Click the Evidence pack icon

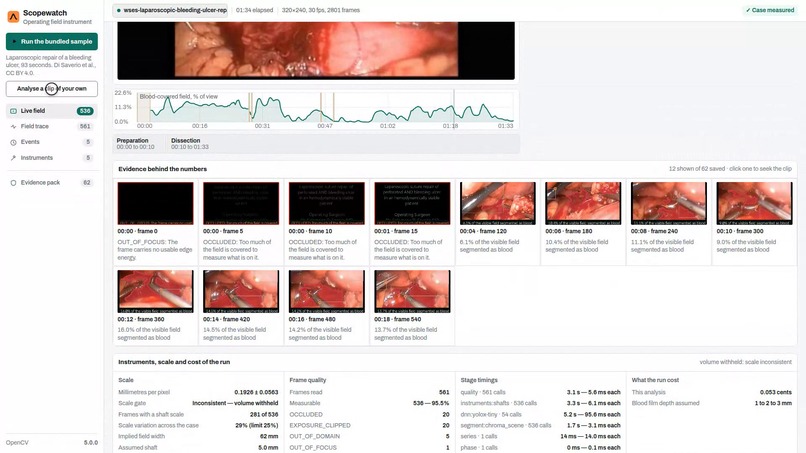coord(13,183)
